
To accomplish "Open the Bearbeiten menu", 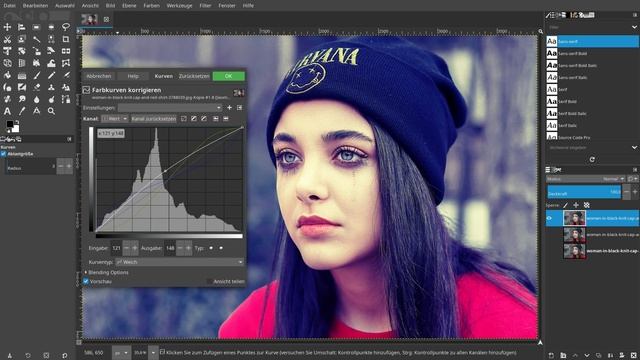I will (35, 6).
